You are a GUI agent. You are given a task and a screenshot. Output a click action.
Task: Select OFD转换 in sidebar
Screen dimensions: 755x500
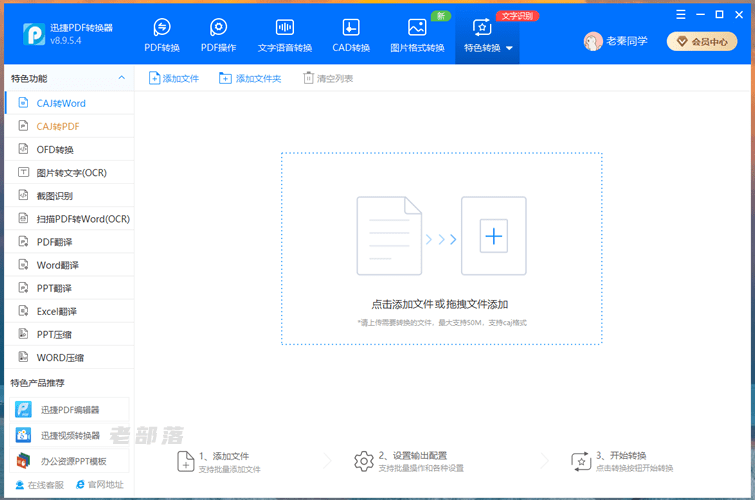69,149
